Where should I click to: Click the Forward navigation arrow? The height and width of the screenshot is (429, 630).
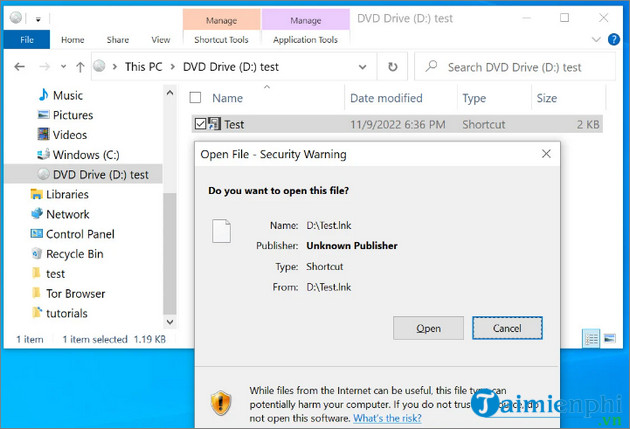[45, 67]
